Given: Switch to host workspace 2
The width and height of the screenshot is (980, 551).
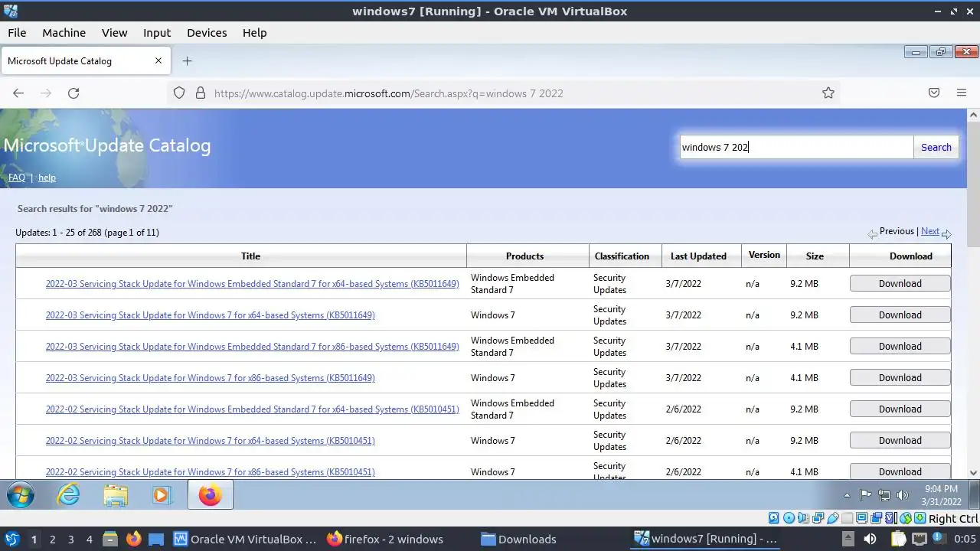Looking at the screenshot, I should 52,540.
